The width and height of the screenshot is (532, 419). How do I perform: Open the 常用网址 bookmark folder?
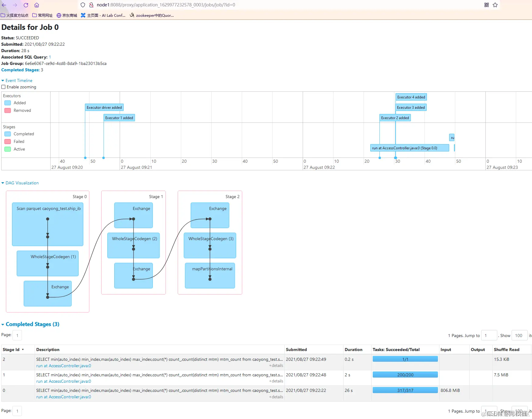42,15
